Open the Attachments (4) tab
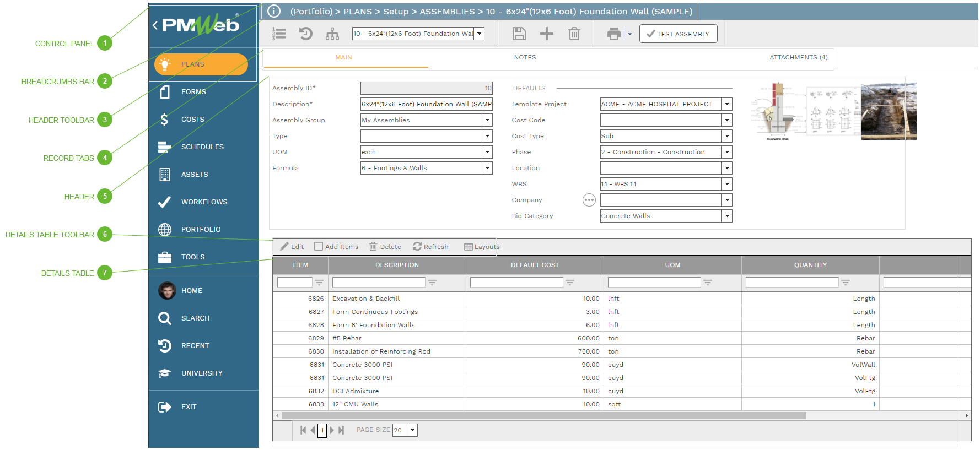Image resolution: width=980 pixels, height=450 pixels. [798, 57]
